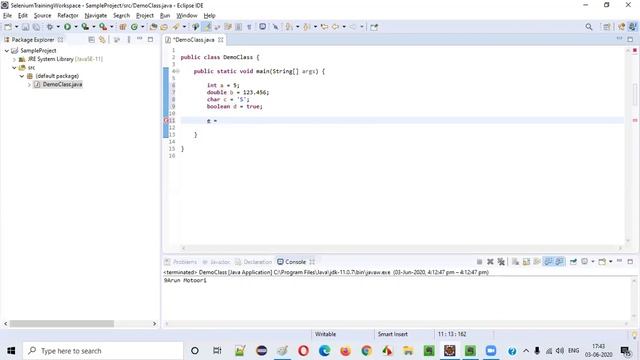The height and width of the screenshot is (360, 640).
Task: Click the Open Perspective icon
Action: [x=607, y=27]
